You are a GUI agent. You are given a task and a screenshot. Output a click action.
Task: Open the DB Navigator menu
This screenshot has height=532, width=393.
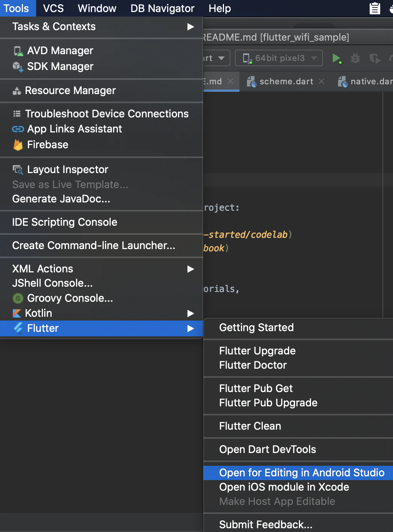162,8
